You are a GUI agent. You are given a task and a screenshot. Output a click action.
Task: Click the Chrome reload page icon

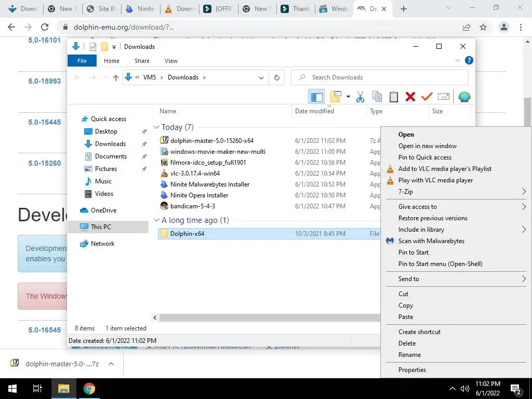(x=45, y=27)
